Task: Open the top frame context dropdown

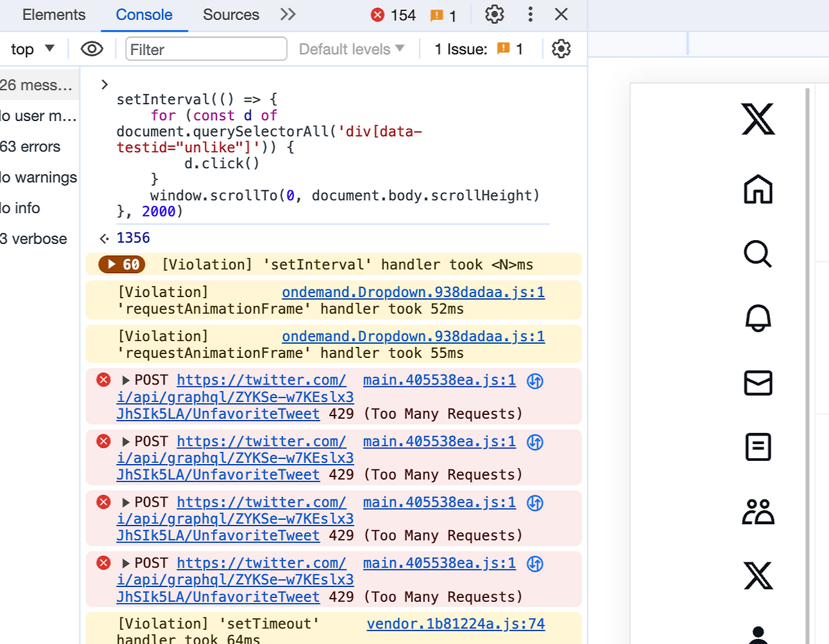Action: pyautogui.click(x=30, y=49)
